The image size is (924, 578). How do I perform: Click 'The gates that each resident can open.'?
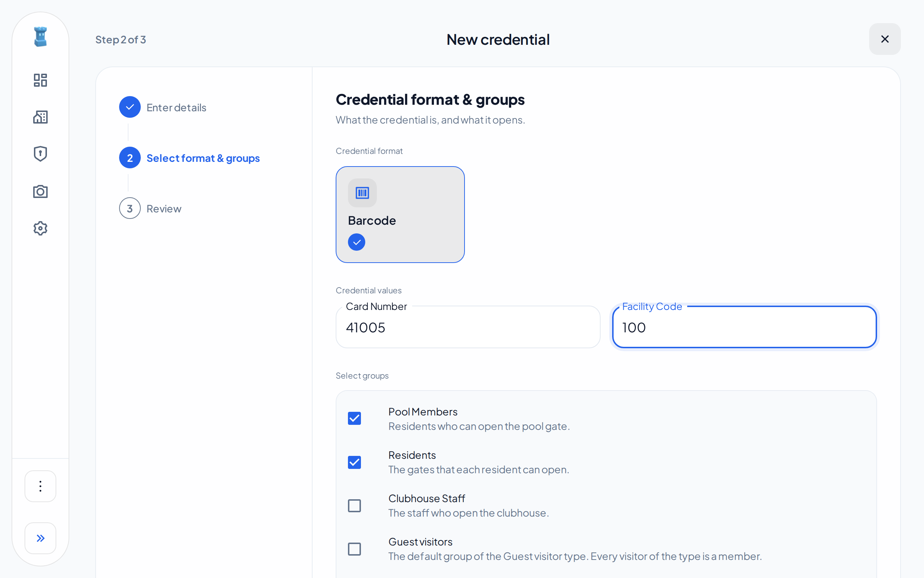tap(478, 469)
